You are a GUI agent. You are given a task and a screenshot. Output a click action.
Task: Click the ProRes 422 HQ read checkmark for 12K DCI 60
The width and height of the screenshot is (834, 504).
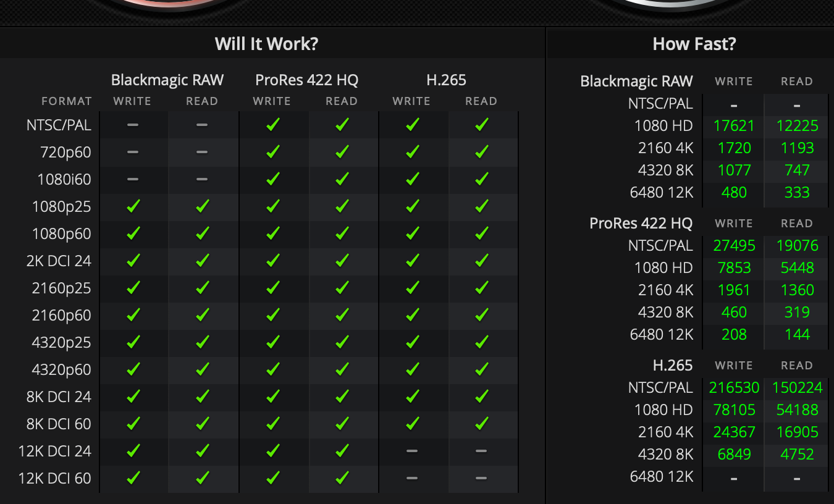[342, 478]
